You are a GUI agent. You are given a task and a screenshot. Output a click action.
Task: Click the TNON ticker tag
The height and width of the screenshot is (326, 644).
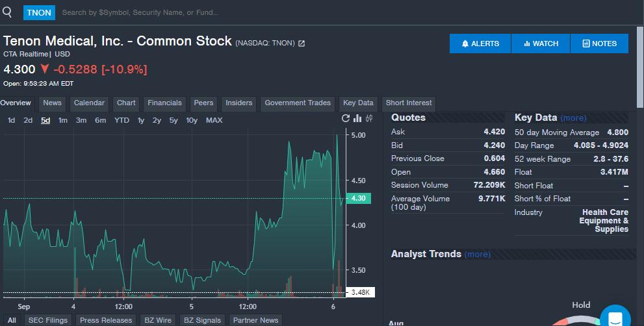[39, 13]
